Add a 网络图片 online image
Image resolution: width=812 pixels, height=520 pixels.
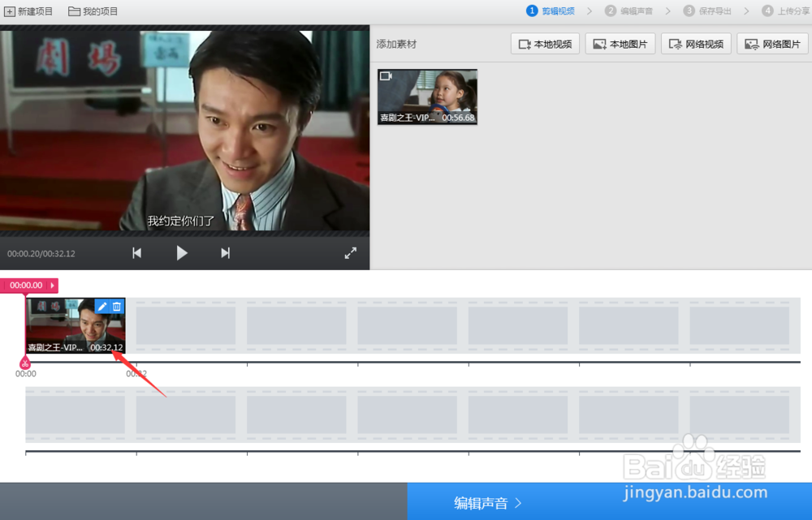(x=772, y=44)
